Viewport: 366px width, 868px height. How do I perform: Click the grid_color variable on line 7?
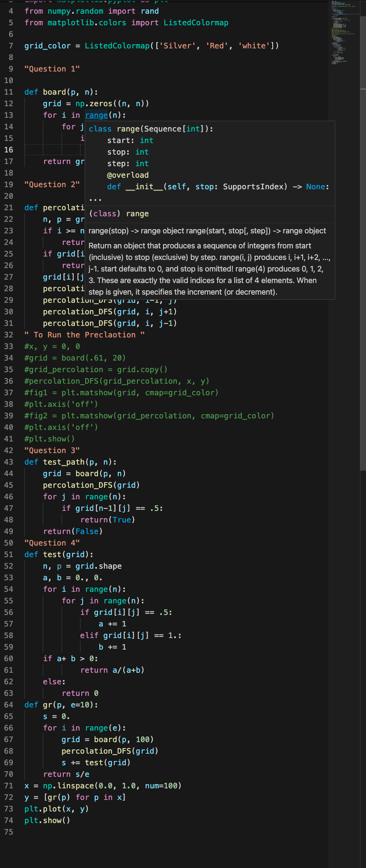point(48,46)
